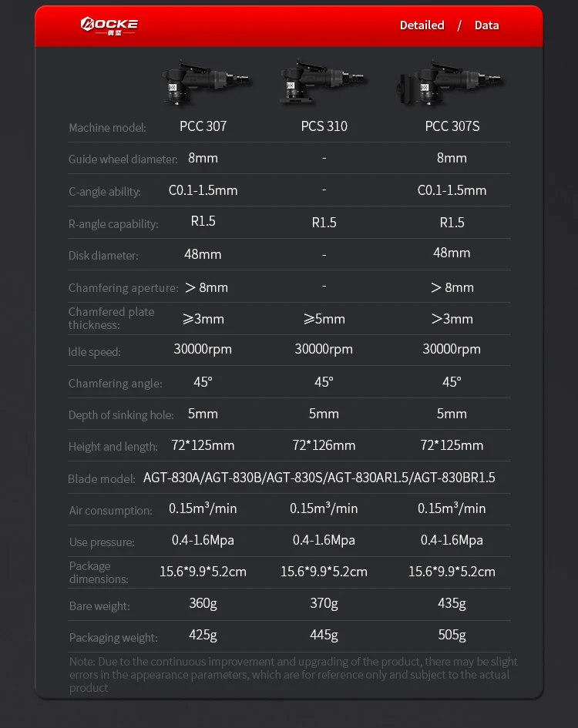Image resolution: width=578 pixels, height=728 pixels.
Task: Select the PCC 307 tool image
Action: pyautogui.click(x=205, y=83)
